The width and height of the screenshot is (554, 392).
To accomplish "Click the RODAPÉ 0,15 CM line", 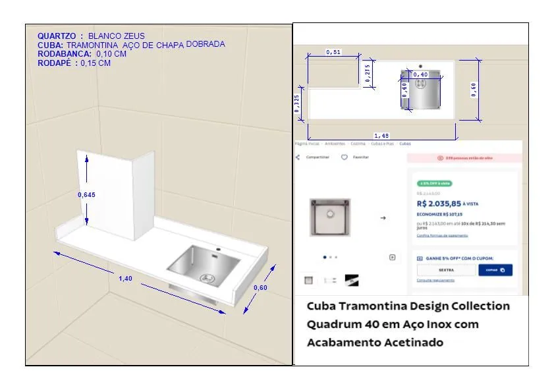I will tap(74, 63).
